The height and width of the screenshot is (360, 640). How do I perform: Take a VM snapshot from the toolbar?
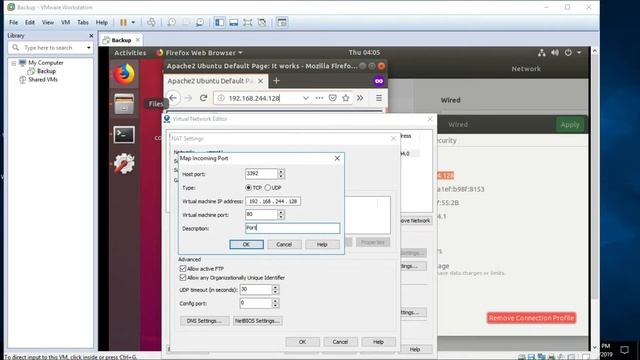171,22
